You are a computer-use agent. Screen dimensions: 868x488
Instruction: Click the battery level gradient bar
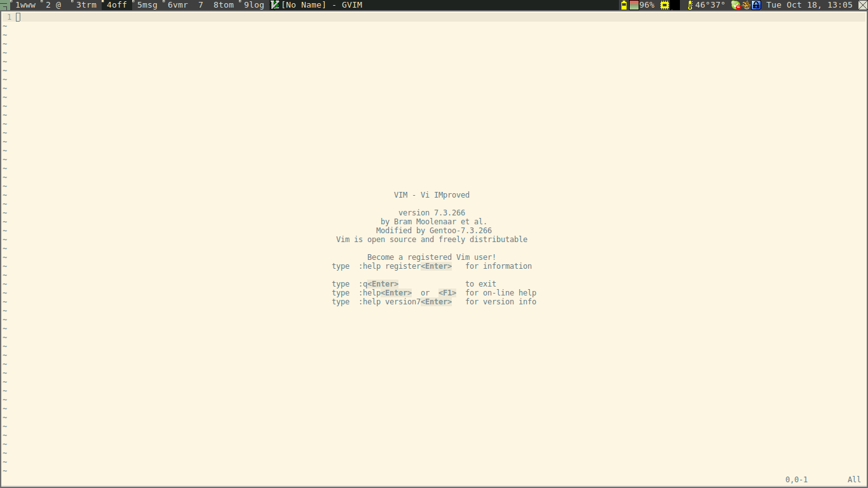pyautogui.click(x=634, y=5)
